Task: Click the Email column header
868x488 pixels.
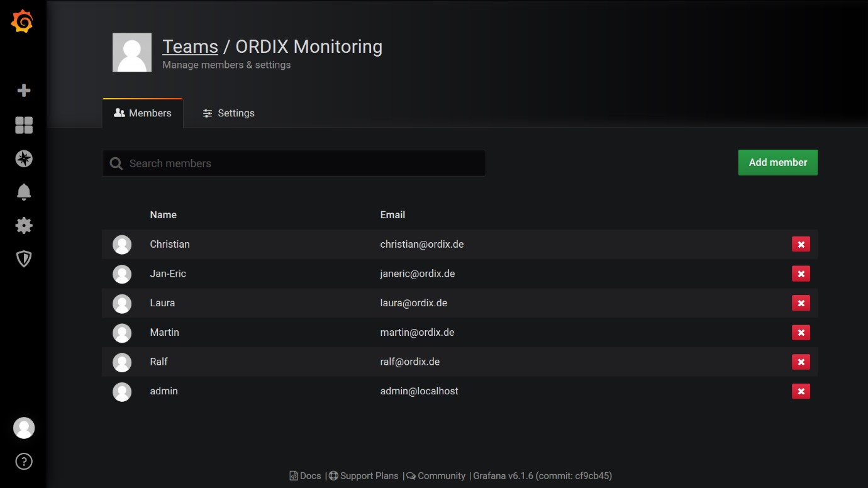Action: click(392, 214)
